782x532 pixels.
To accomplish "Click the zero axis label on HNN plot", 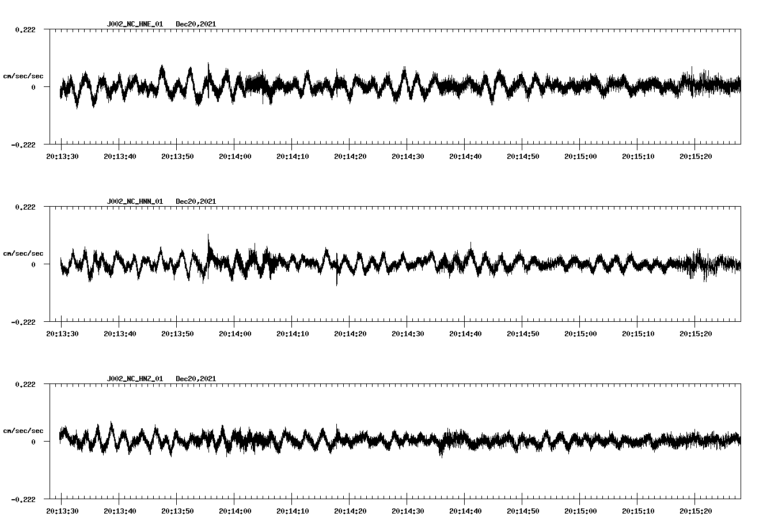I will pyautogui.click(x=33, y=264).
